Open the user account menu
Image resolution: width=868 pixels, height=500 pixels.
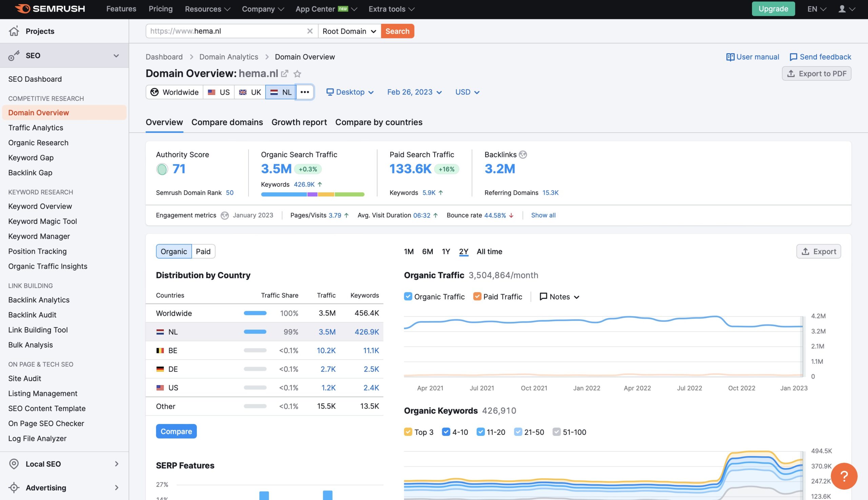[x=846, y=9]
